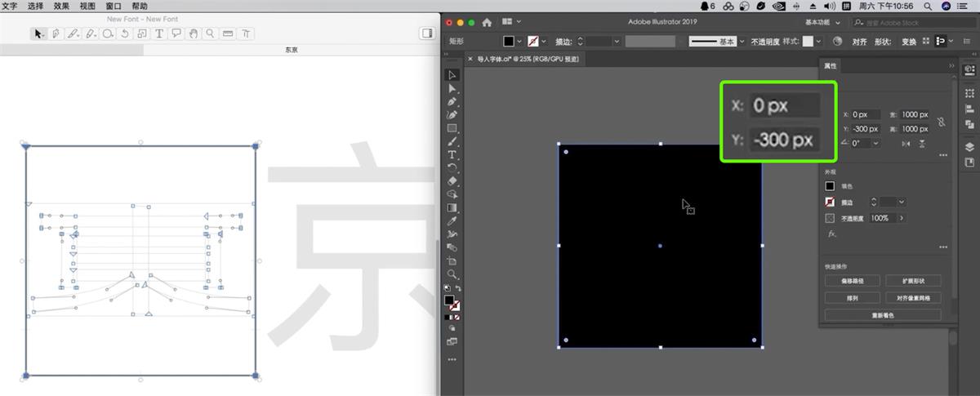
Task: Select the Type tool in Illustrator
Action: [452, 154]
